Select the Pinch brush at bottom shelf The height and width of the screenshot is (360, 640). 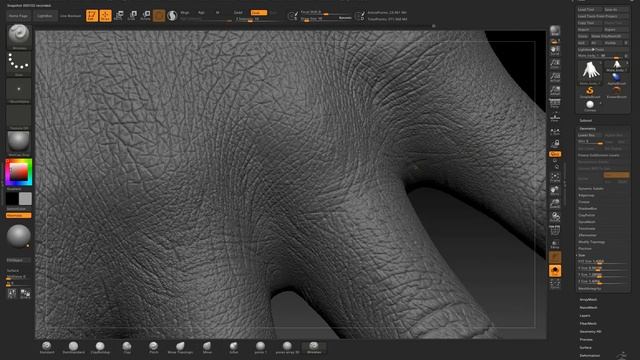pyautogui.click(x=153, y=347)
